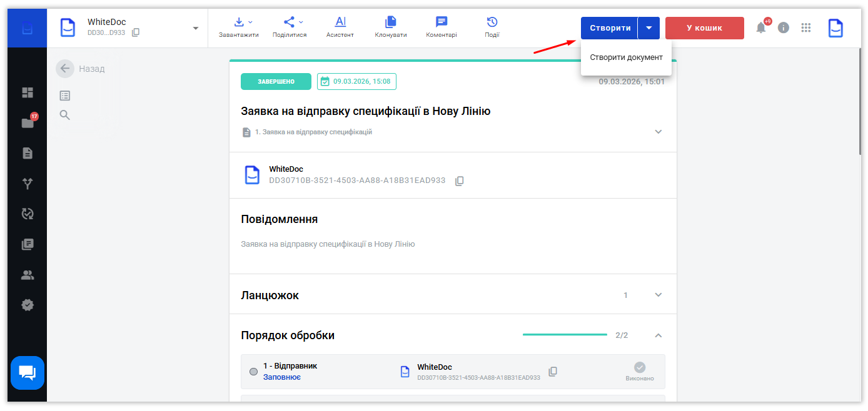Open the apps grid menu
868x411 pixels.
805,27
